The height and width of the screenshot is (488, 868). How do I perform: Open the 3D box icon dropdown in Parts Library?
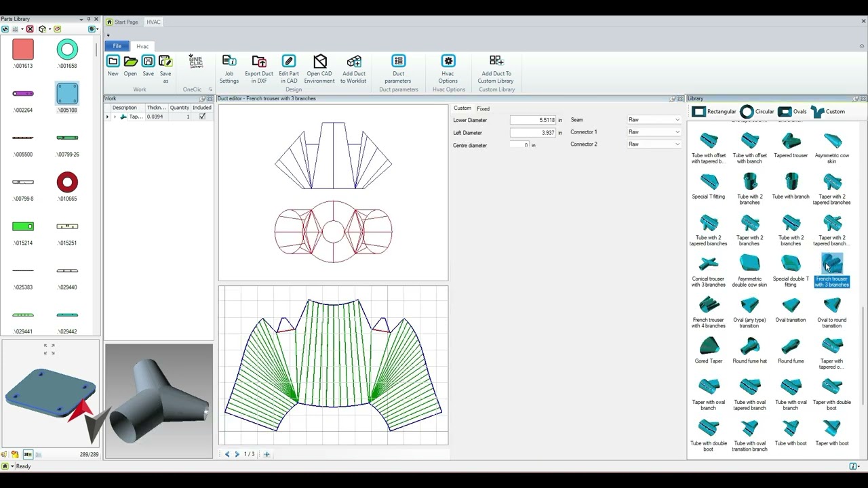coord(49,29)
